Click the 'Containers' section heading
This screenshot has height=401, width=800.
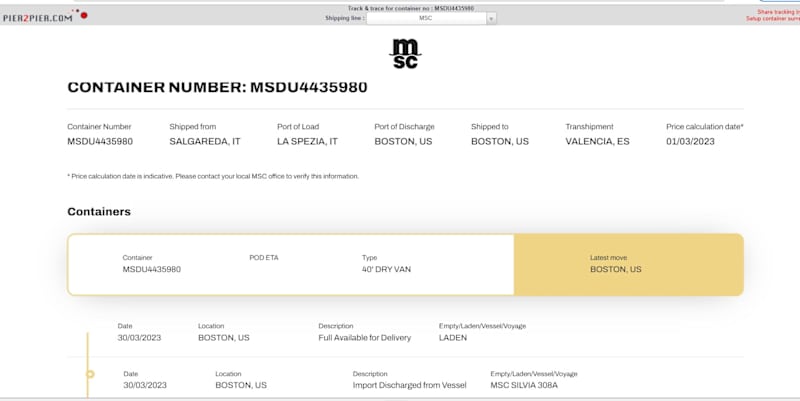point(99,212)
